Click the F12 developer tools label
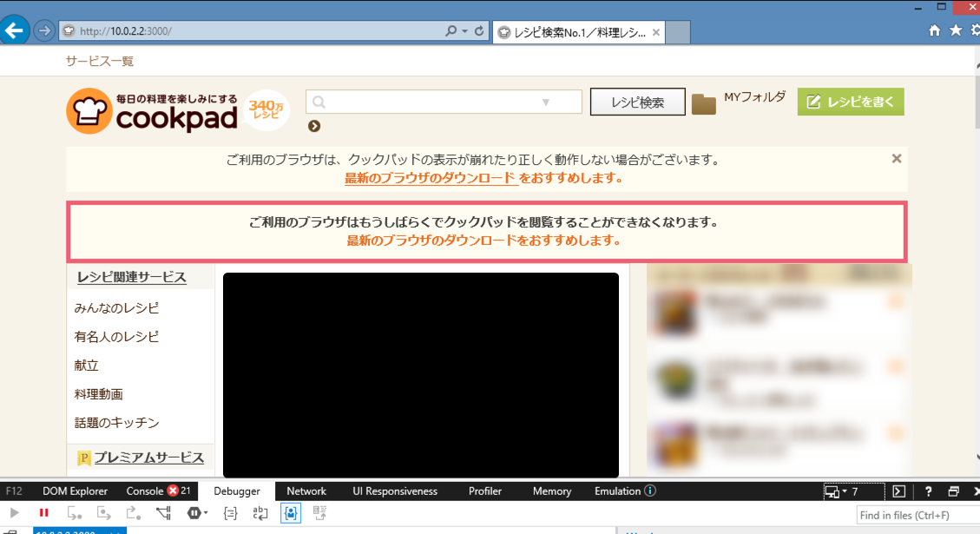This screenshot has height=534, width=980. (14, 491)
